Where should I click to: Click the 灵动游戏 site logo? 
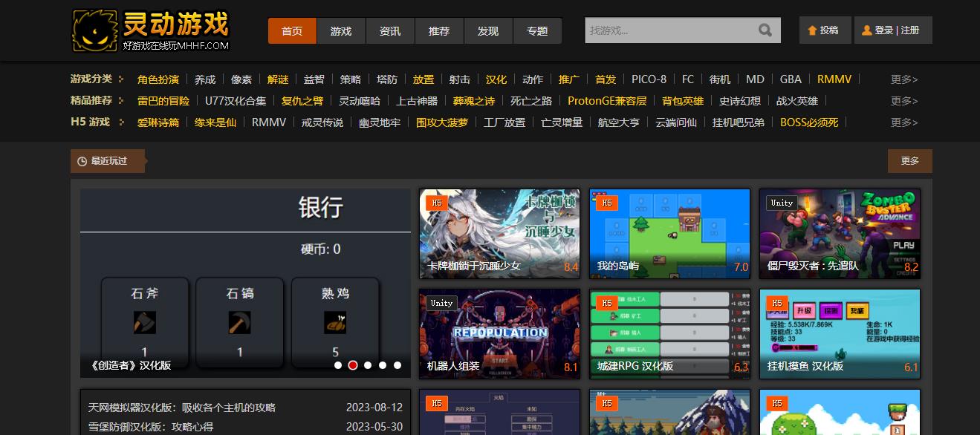(x=151, y=30)
